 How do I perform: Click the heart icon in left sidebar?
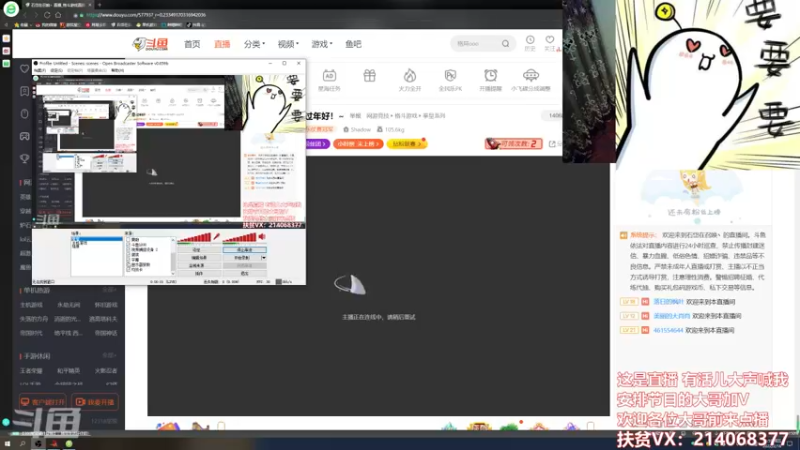pyautogui.click(x=24, y=68)
